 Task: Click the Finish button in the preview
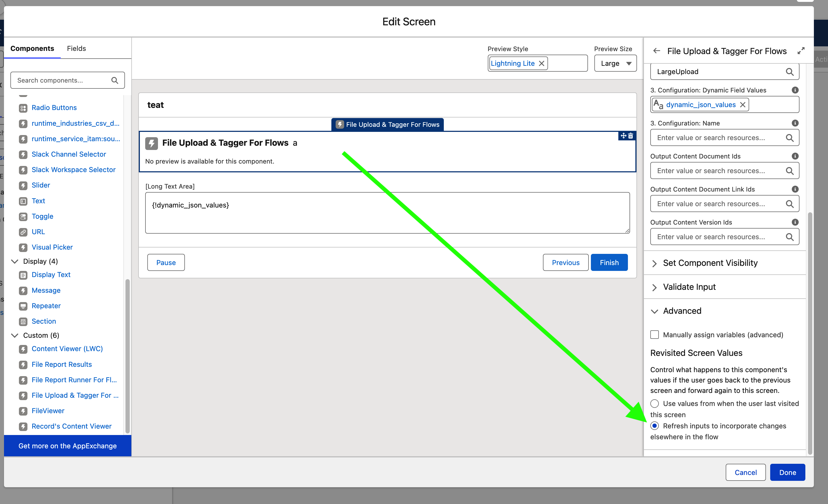(x=609, y=262)
